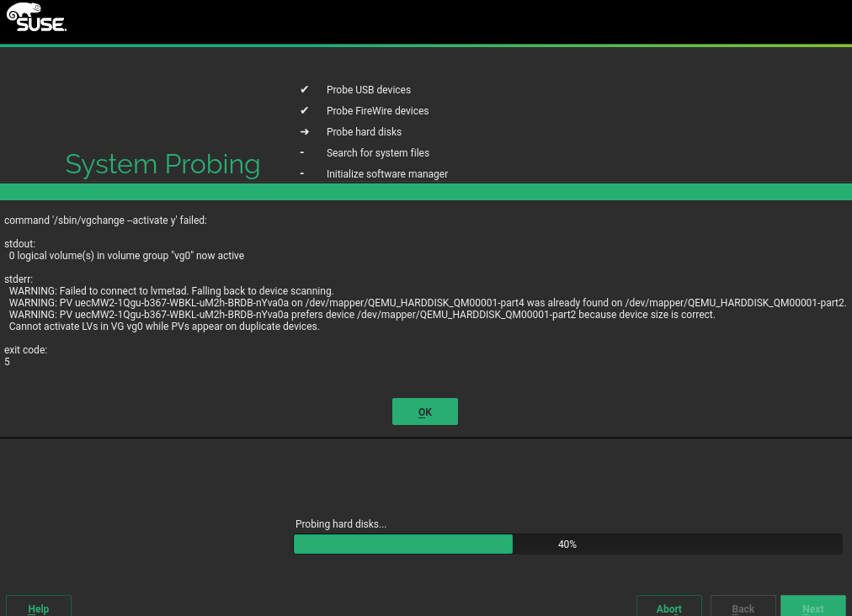Image resolution: width=852 pixels, height=616 pixels.
Task: Click the 'Failed to connect to lvmetad' warning
Action: tap(171, 291)
